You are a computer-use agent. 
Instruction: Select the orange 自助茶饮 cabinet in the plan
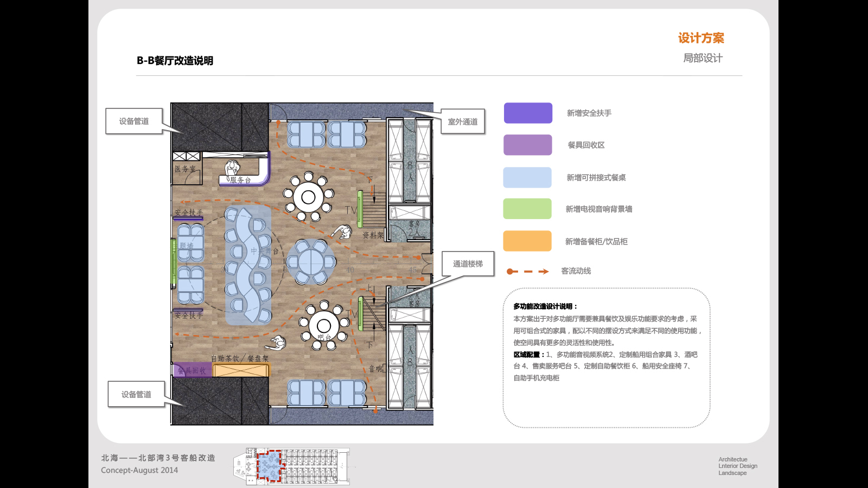click(x=241, y=370)
